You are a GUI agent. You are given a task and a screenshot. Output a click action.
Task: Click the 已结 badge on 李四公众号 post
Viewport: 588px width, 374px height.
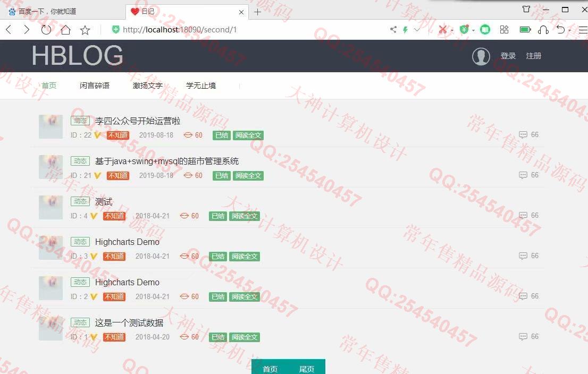[222, 135]
